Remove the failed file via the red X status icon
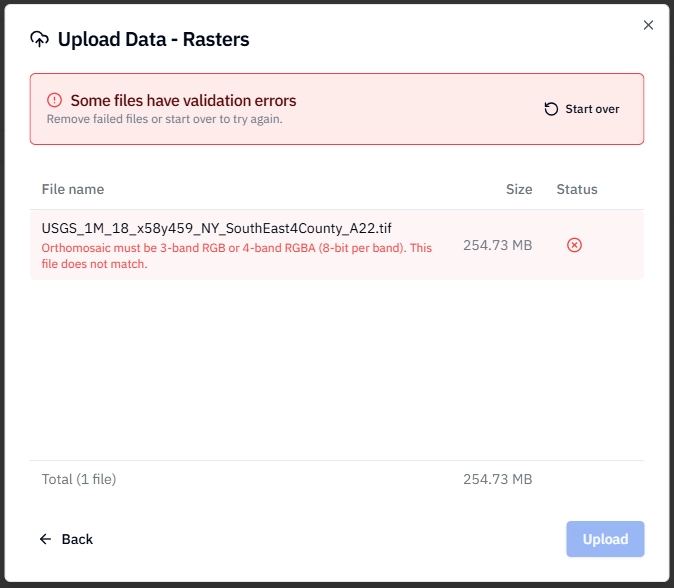 574,245
